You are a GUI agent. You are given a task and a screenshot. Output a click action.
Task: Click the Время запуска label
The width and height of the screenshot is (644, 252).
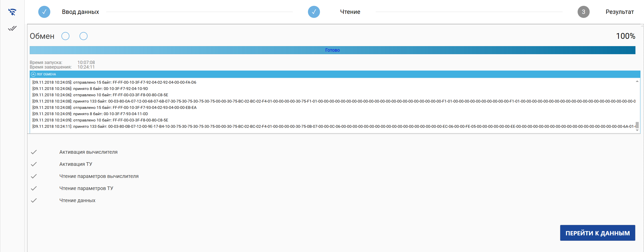(x=46, y=62)
